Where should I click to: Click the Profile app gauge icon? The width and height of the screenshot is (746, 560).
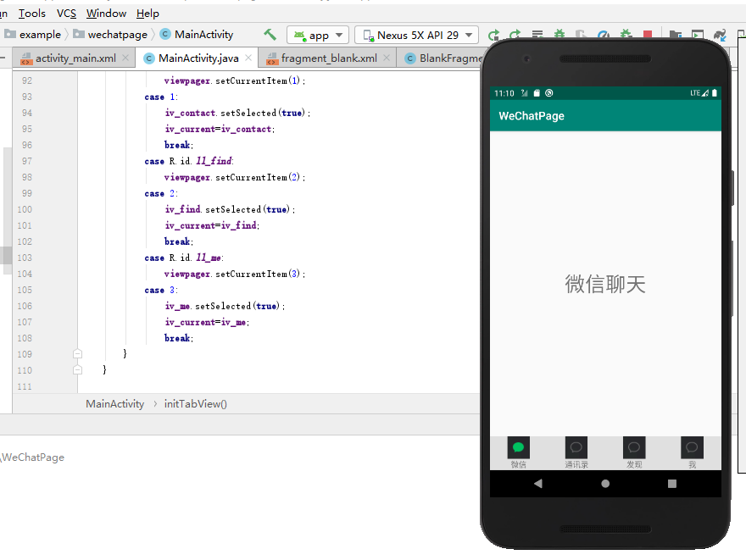(604, 35)
